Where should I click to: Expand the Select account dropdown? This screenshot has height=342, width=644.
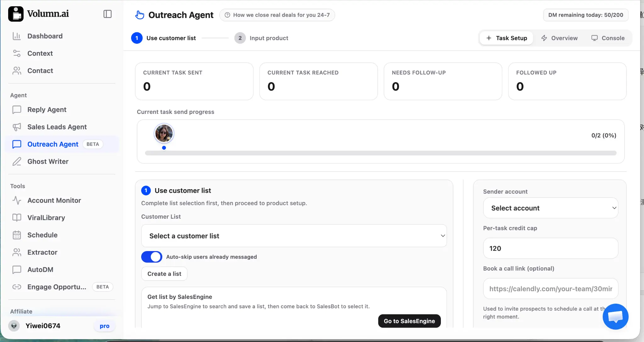pyautogui.click(x=551, y=208)
